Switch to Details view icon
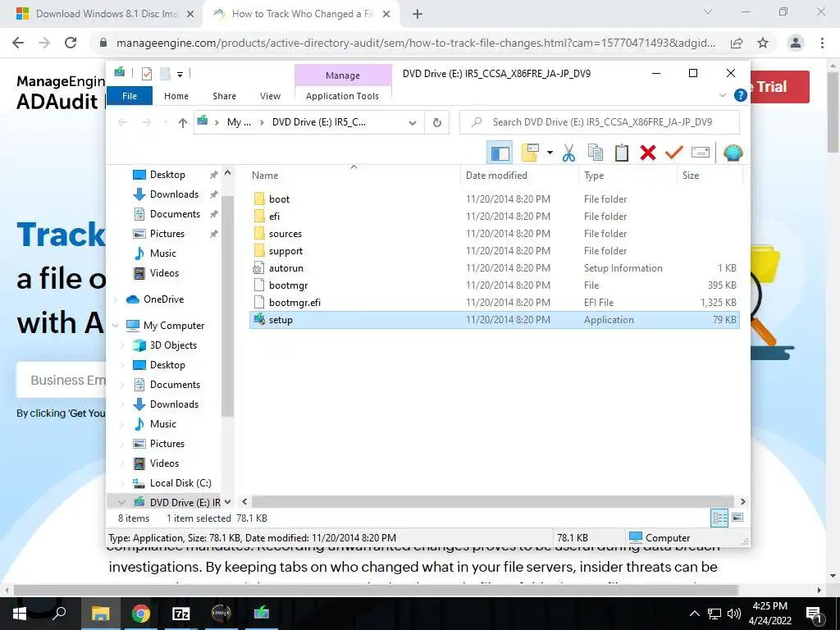Viewport: 840px width, 630px height. pyautogui.click(x=719, y=518)
